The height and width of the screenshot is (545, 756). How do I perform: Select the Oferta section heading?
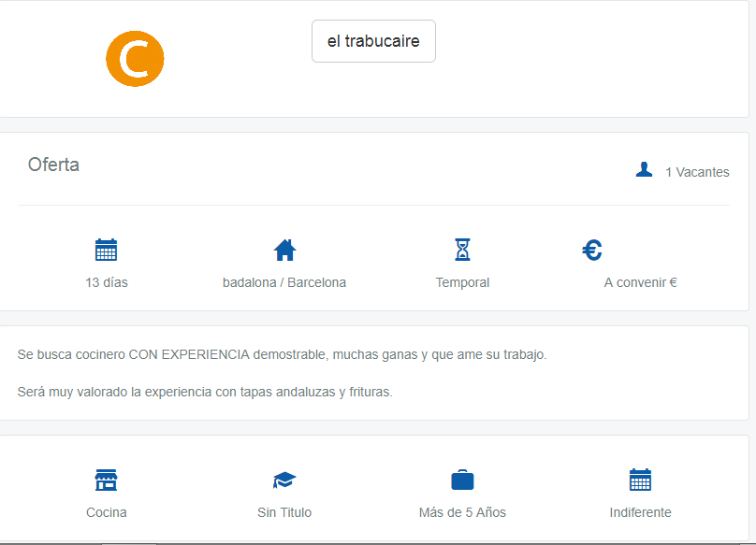(53, 165)
